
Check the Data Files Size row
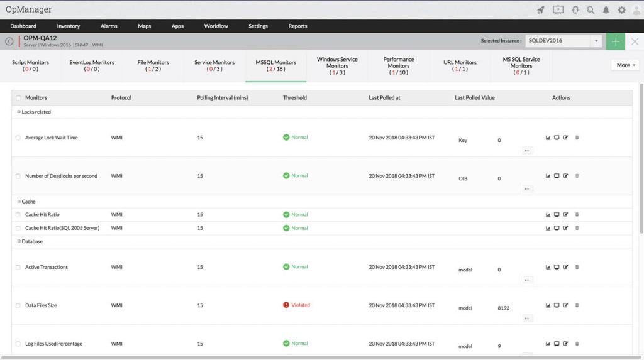(18, 305)
